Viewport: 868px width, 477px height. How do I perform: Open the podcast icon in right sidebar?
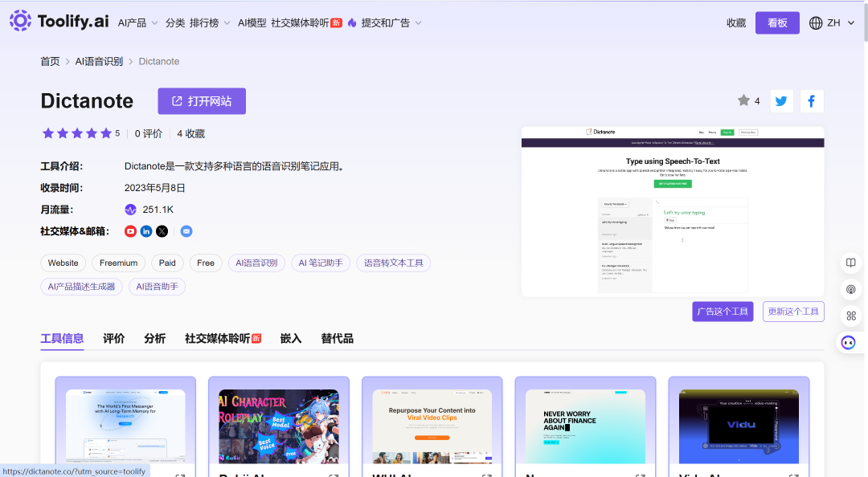tap(851, 289)
